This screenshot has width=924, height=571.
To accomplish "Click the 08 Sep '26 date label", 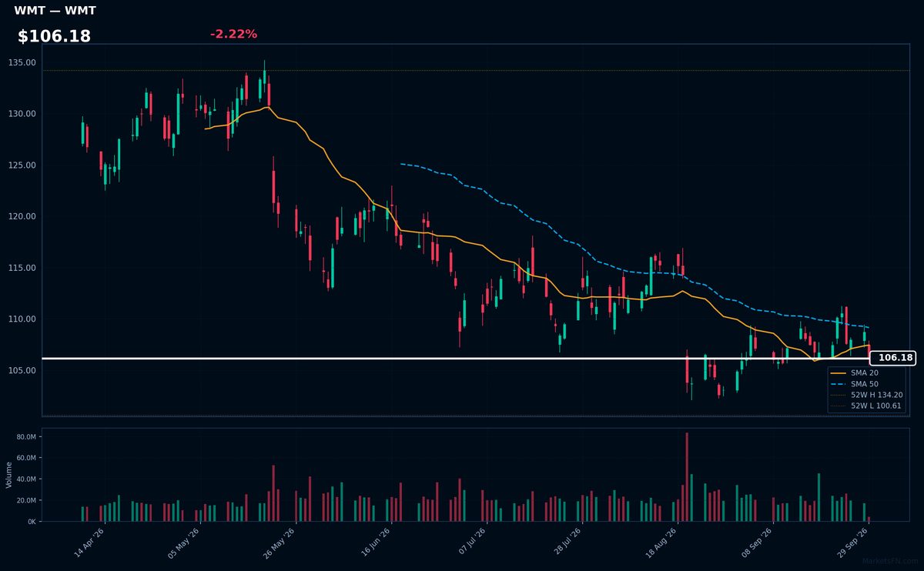I will click(x=758, y=543).
